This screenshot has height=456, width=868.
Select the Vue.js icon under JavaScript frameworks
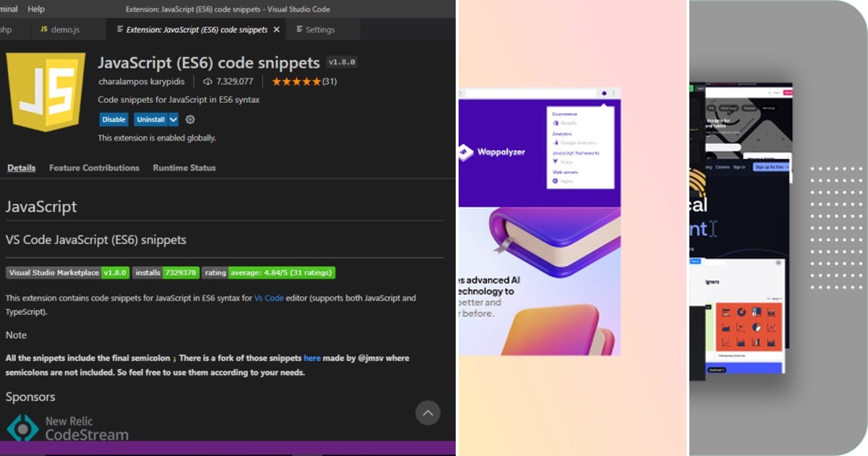(555, 161)
